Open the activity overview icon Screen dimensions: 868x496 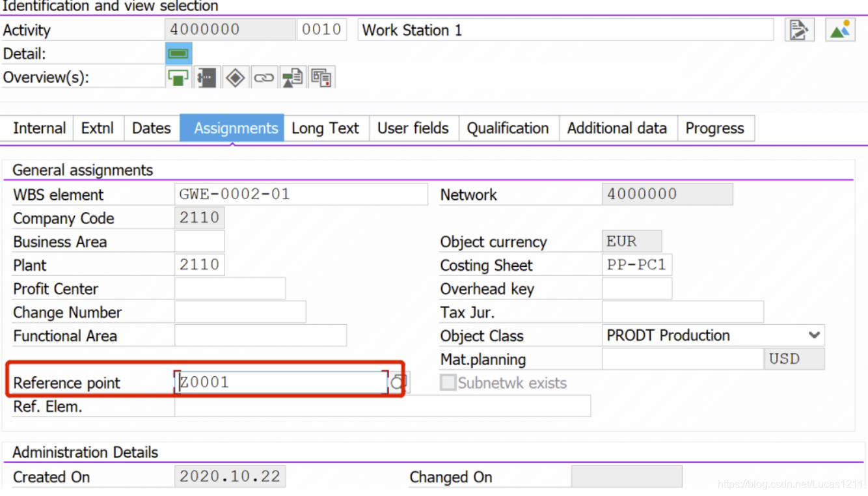point(178,77)
